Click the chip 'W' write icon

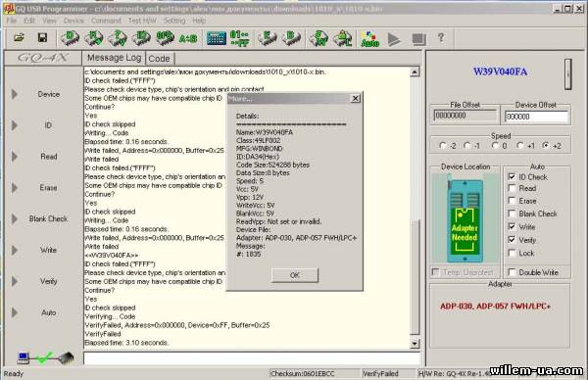pyautogui.click(x=318, y=38)
